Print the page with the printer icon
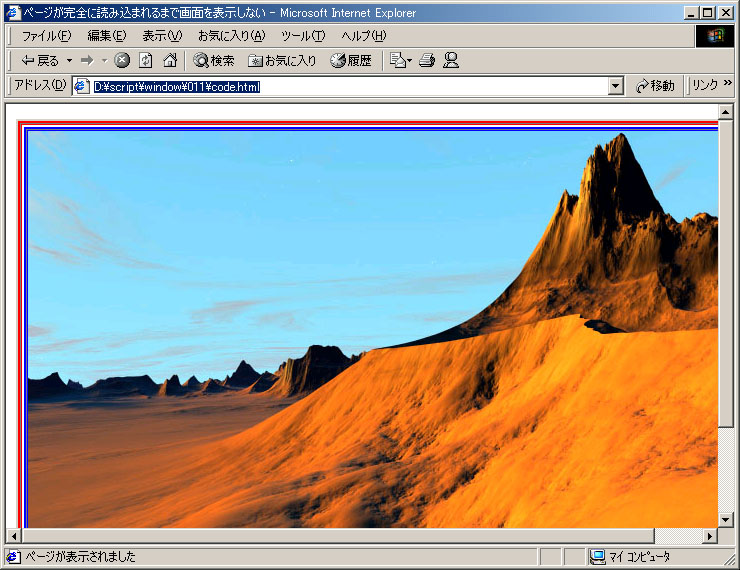This screenshot has width=740, height=570. tap(427, 60)
